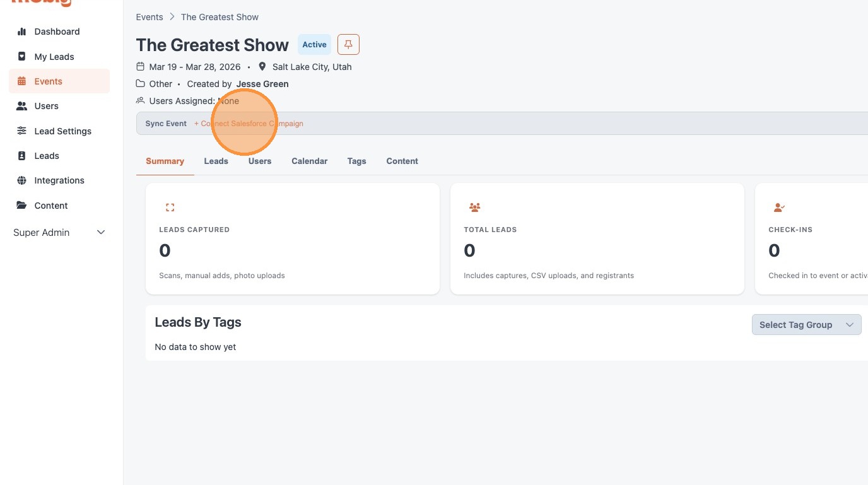This screenshot has width=868, height=485.
Task: Pin event using the pin icon button
Action: point(348,45)
